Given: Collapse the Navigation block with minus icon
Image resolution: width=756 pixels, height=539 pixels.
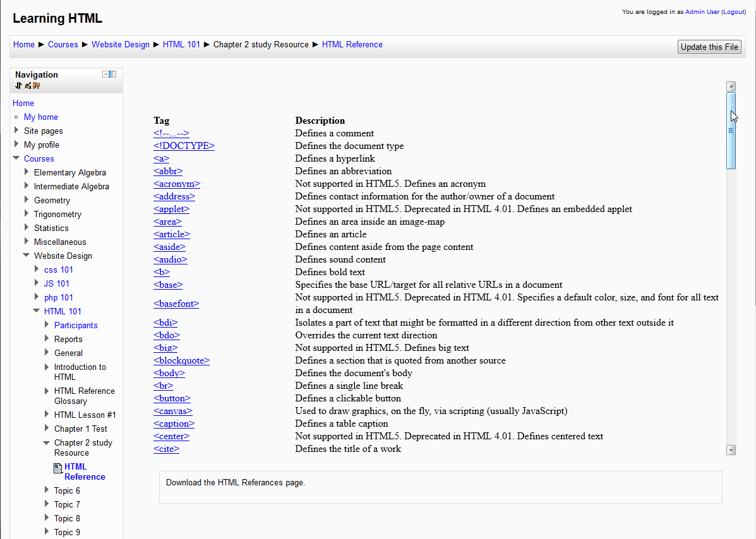Looking at the screenshot, I should (105, 74).
